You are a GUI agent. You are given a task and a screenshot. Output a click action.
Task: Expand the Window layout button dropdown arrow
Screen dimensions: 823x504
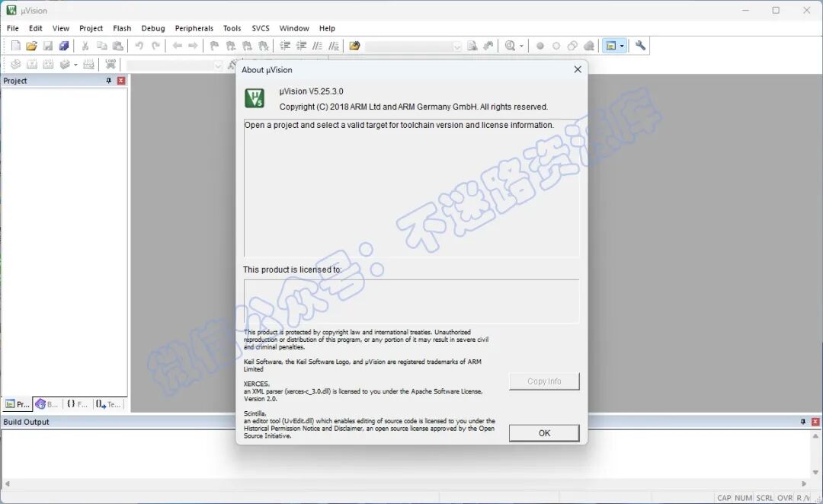click(622, 46)
